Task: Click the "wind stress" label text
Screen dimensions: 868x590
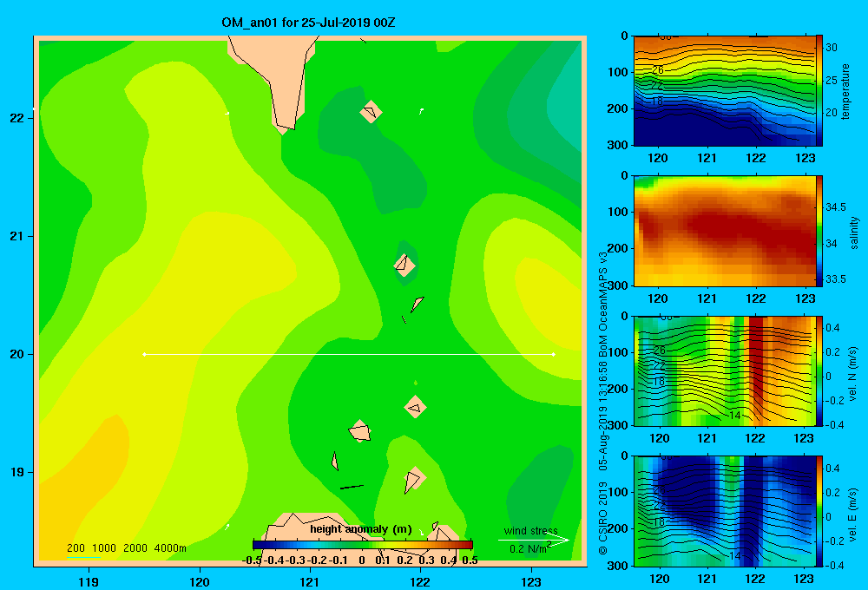Action: [x=531, y=530]
